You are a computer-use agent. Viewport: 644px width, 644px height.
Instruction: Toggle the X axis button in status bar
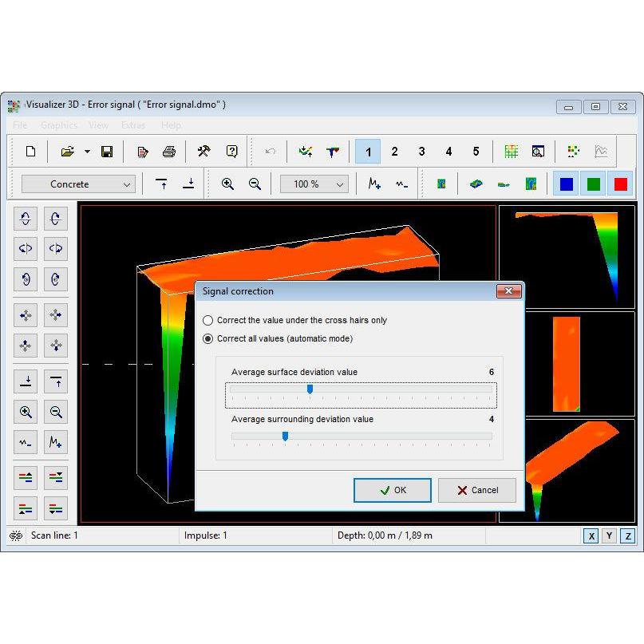[x=591, y=535]
